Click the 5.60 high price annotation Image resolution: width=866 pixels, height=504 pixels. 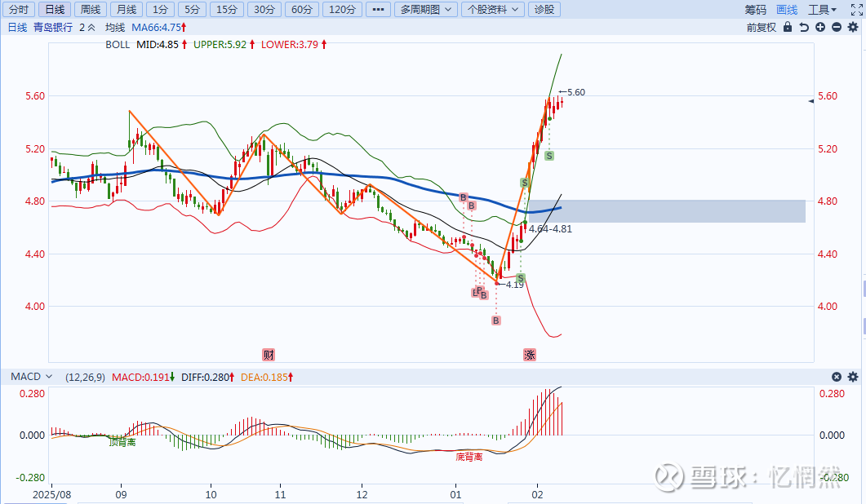click(576, 92)
